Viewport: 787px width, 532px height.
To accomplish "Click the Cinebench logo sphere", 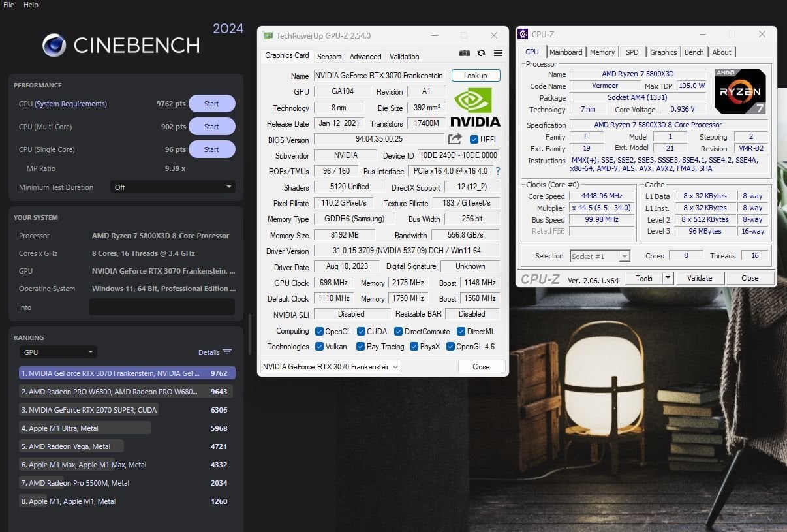I will pyautogui.click(x=54, y=45).
